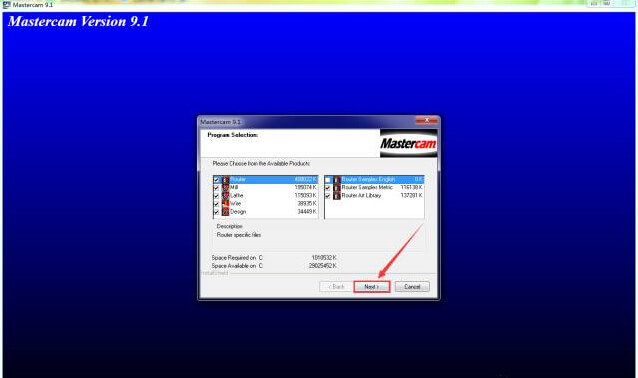
Task: Click the Mastercam icon in the main title bar
Action: pyautogui.click(x=6, y=4)
